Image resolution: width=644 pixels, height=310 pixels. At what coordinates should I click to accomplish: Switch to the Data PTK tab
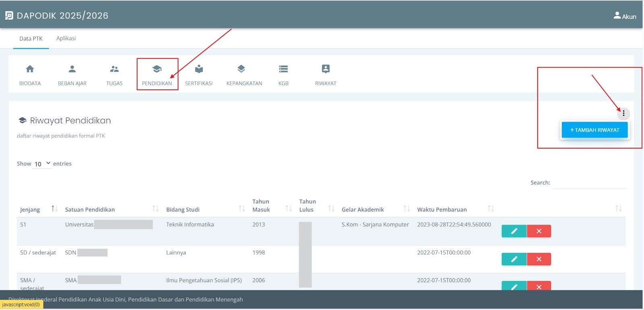point(31,39)
